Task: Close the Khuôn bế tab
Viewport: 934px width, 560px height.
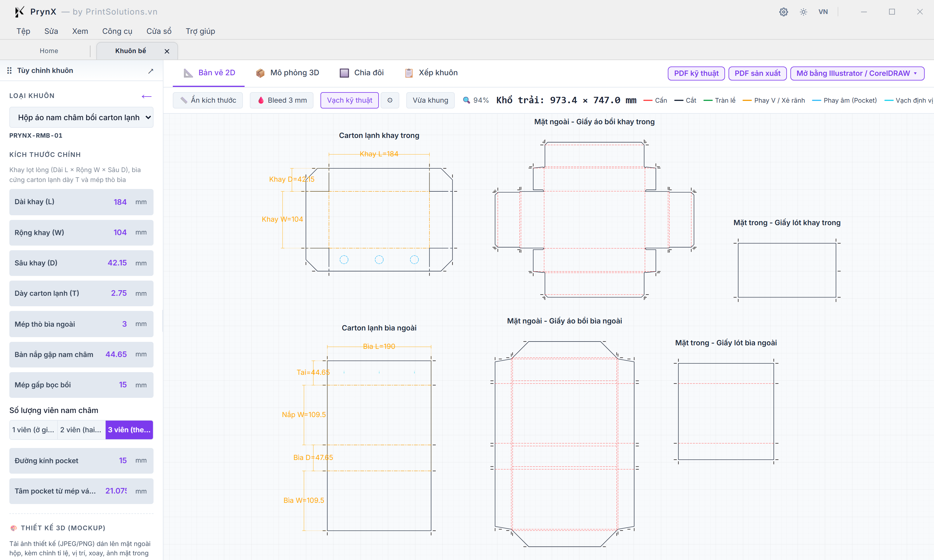Action: point(167,51)
